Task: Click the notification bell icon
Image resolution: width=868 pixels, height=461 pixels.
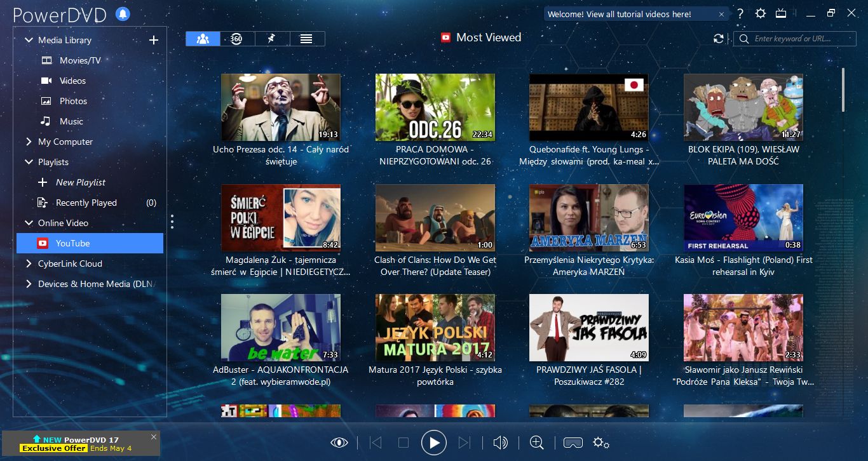Action: pos(123,13)
